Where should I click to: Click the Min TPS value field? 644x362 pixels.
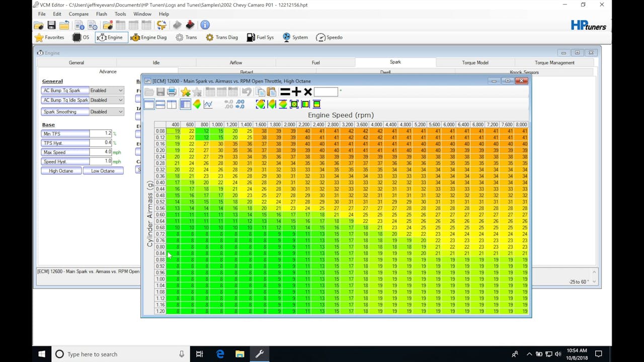click(100, 134)
